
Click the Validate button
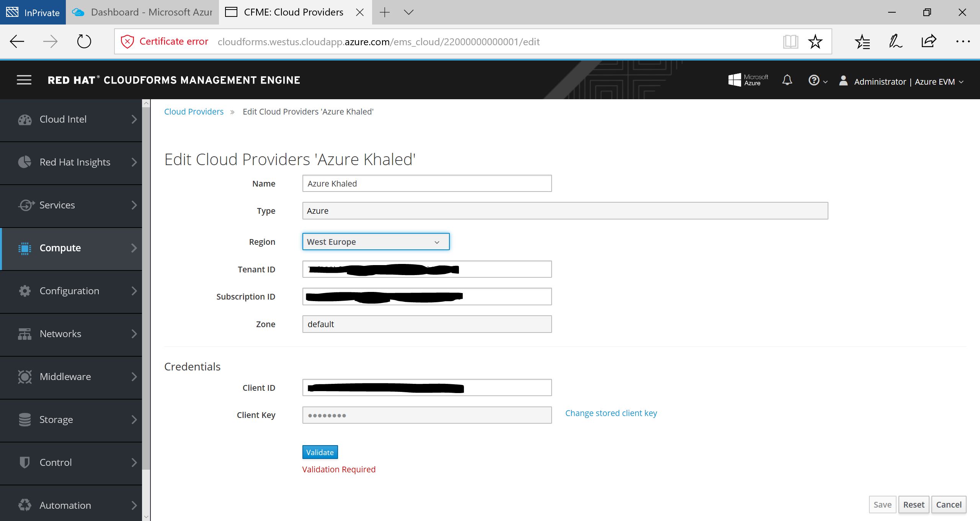point(320,452)
